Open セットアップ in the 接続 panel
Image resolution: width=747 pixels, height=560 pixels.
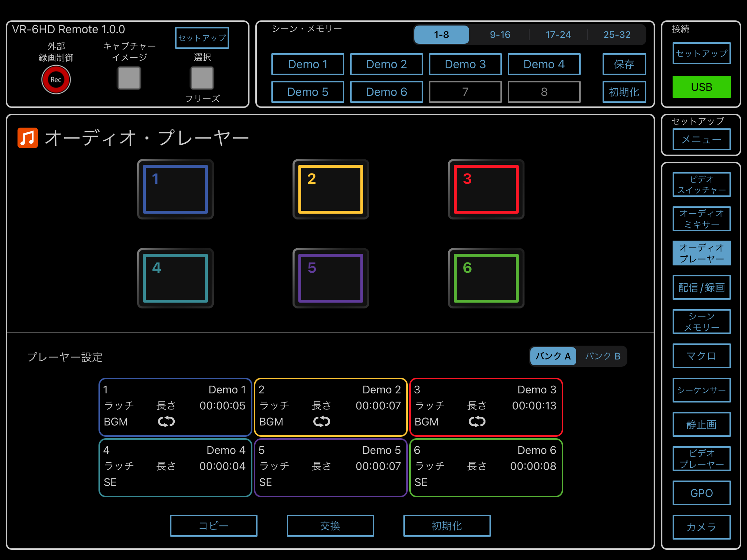pyautogui.click(x=701, y=53)
